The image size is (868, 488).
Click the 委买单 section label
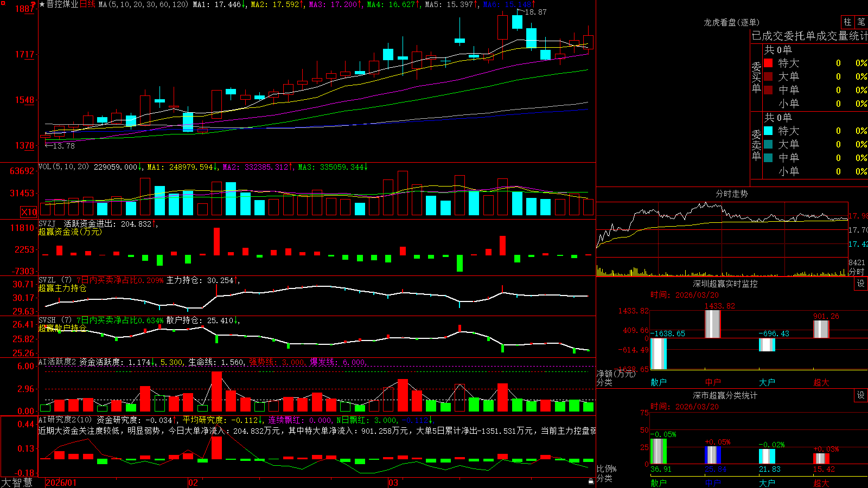(x=756, y=78)
